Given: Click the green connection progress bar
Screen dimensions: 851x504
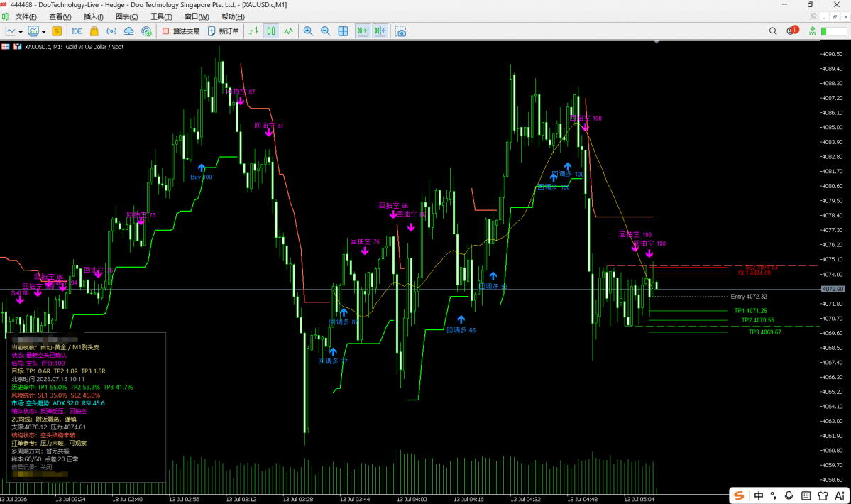Looking at the screenshot, I should (834, 31).
